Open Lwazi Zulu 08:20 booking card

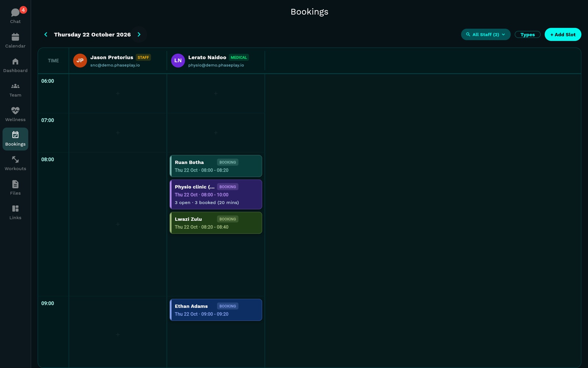216,223
